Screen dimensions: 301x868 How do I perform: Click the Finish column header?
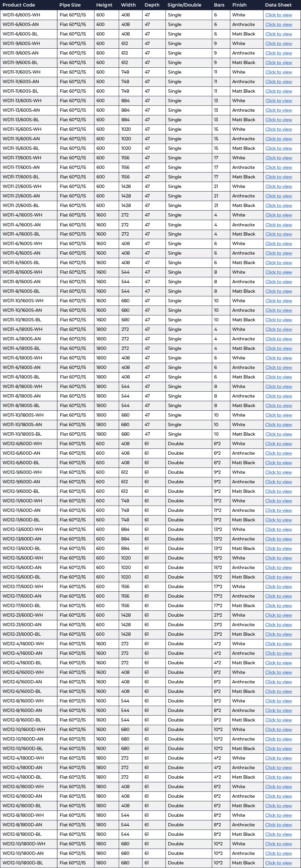point(239,5)
